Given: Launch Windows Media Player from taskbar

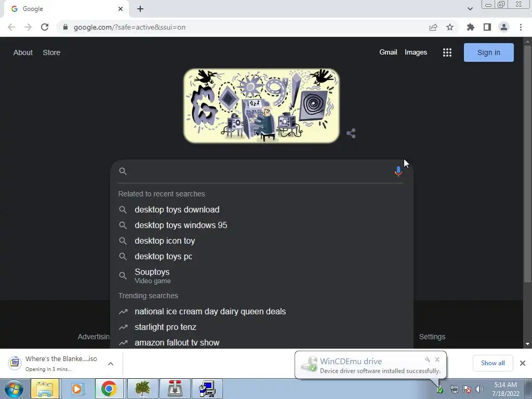Looking at the screenshot, I should 77,389.
